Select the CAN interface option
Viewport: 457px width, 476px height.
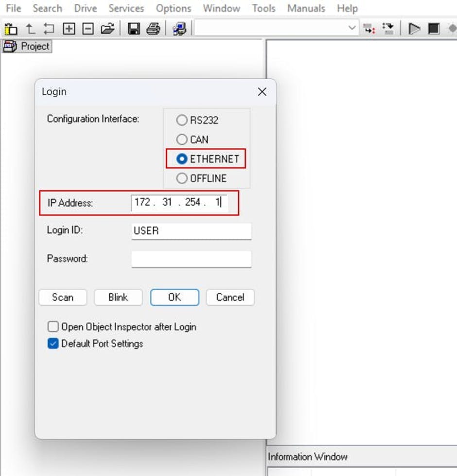(x=182, y=140)
